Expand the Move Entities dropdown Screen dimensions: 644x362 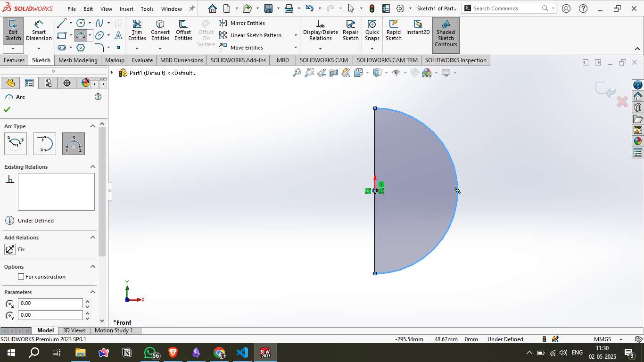296,48
